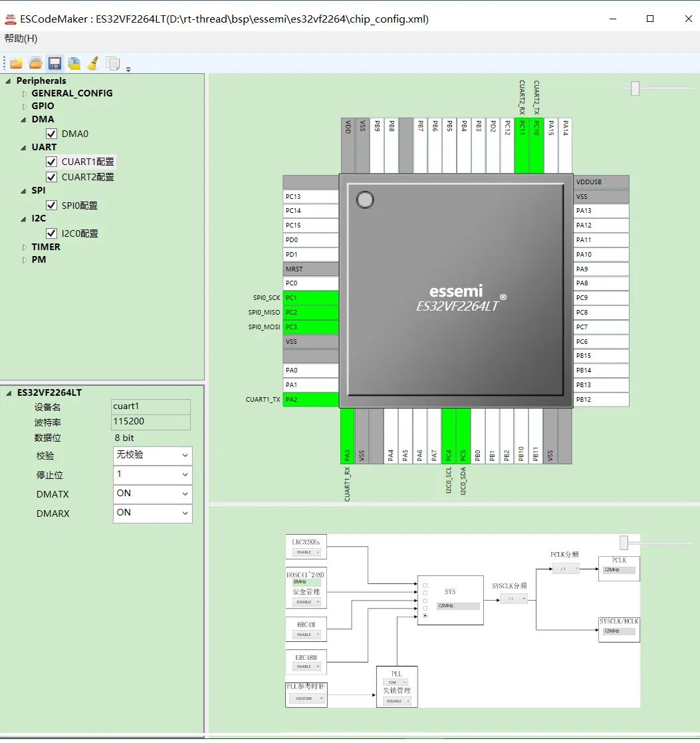
Task: Collapse the I2C tree node
Action: point(23,219)
